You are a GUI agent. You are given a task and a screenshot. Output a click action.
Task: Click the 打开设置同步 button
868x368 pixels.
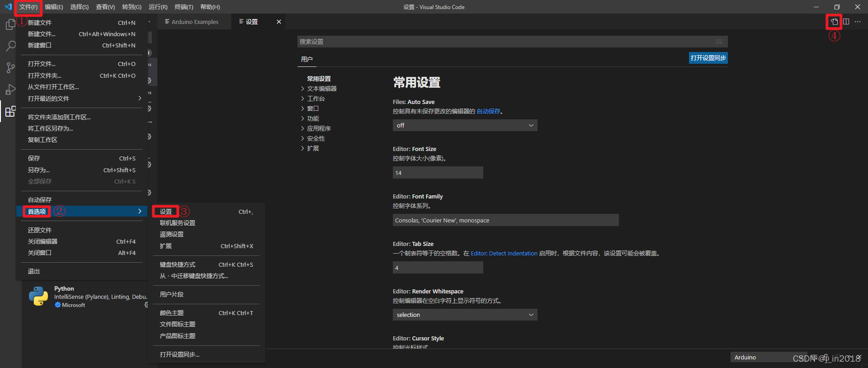tap(708, 58)
